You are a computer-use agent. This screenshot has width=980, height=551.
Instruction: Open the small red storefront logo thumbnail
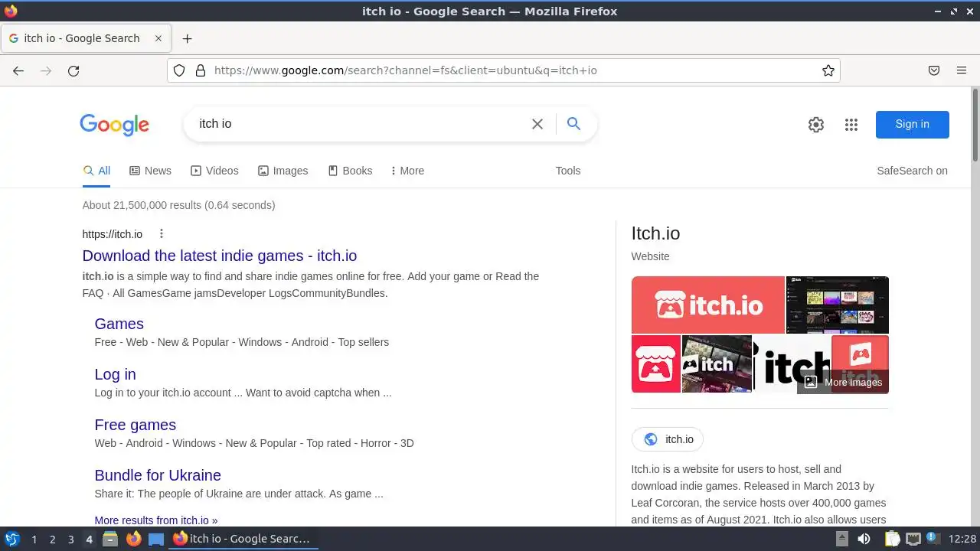[x=656, y=364]
